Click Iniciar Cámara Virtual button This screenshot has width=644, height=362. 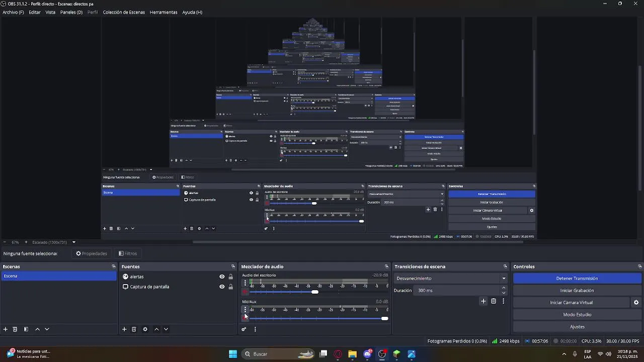[571, 303]
